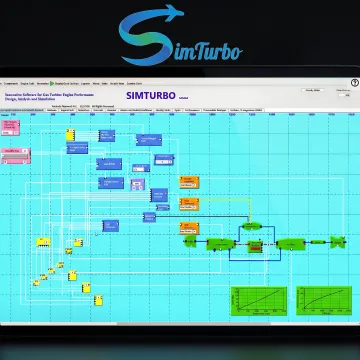Click the gray slider bar in pink block
Screen dimensions: 360x360
[x=15, y=156]
